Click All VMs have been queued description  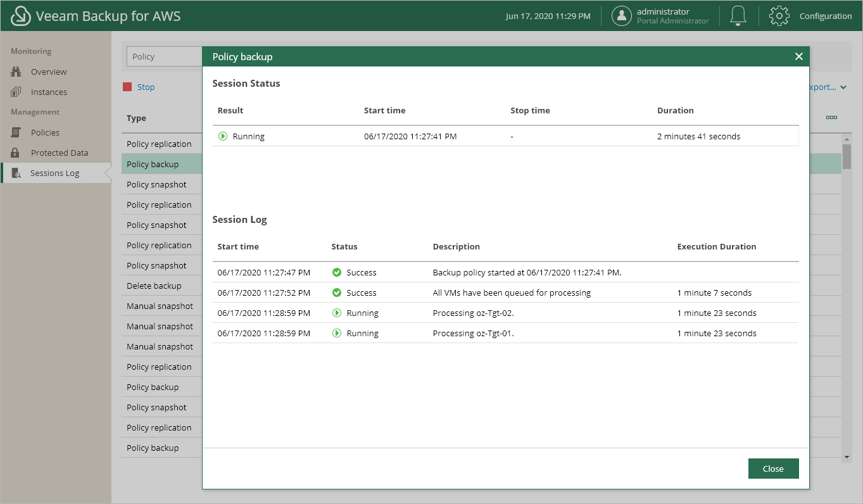click(512, 293)
